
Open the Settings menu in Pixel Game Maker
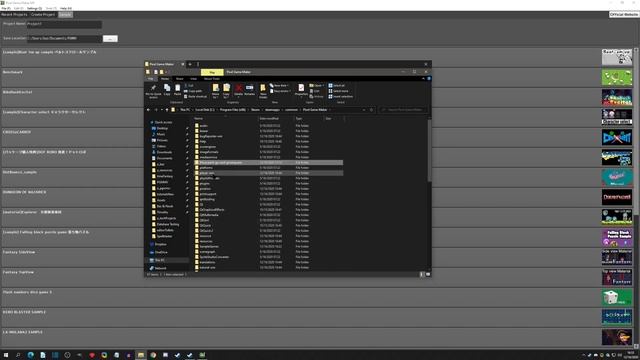pos(34,8)
